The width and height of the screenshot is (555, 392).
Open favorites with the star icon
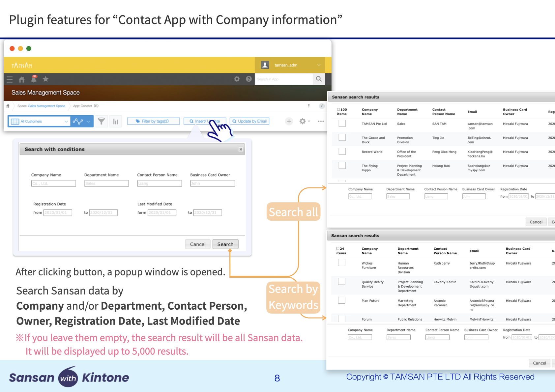tap(45, 79)
